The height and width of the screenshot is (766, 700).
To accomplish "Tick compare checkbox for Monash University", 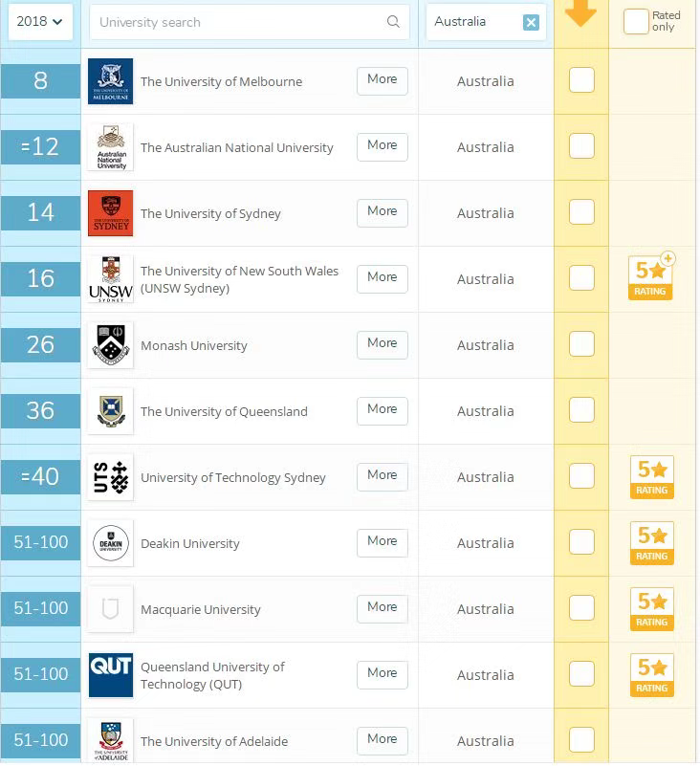I will [x=581, y=345].
